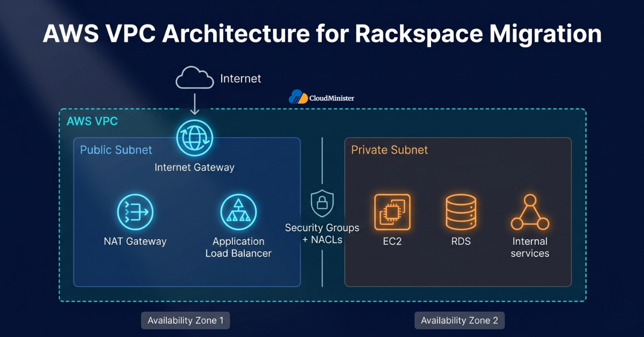Select the 'Internet Gateway' text label
Viewport: 644px width, 337px height.
[194, 167]
